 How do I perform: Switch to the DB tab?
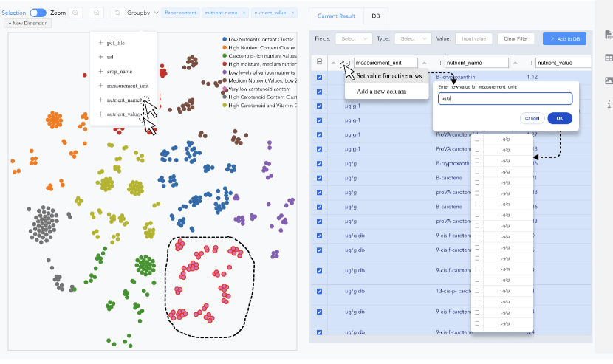[376, 16]
